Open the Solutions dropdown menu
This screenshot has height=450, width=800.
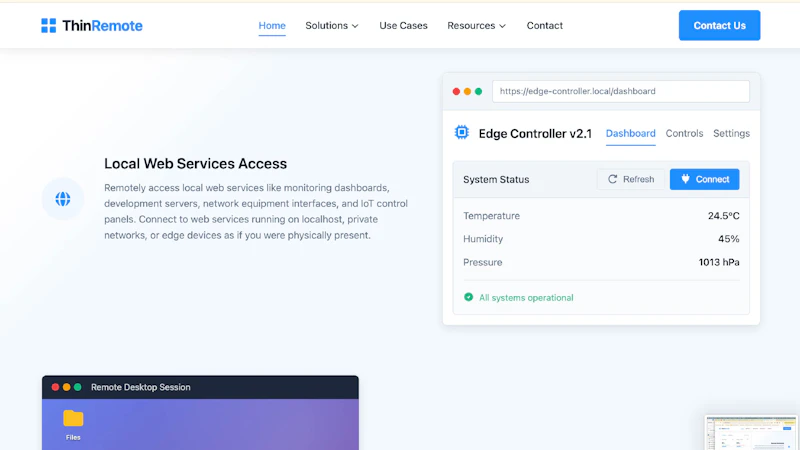coord(332,26)
